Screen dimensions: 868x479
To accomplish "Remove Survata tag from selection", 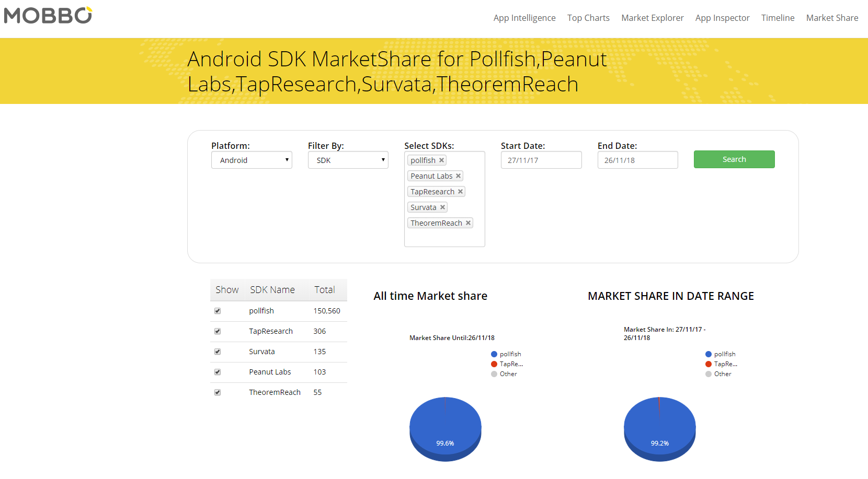I will 442,207.
